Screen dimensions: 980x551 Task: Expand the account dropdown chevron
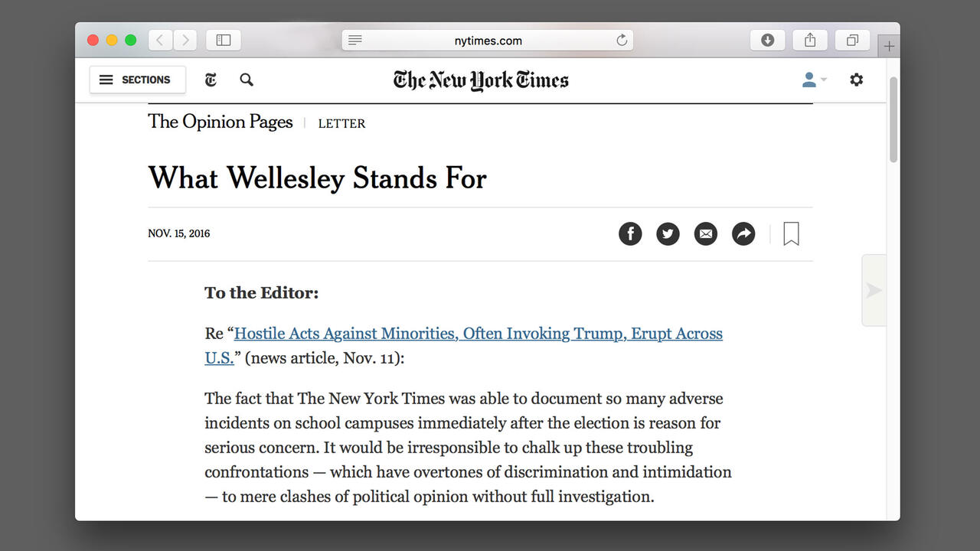point(825,80)
